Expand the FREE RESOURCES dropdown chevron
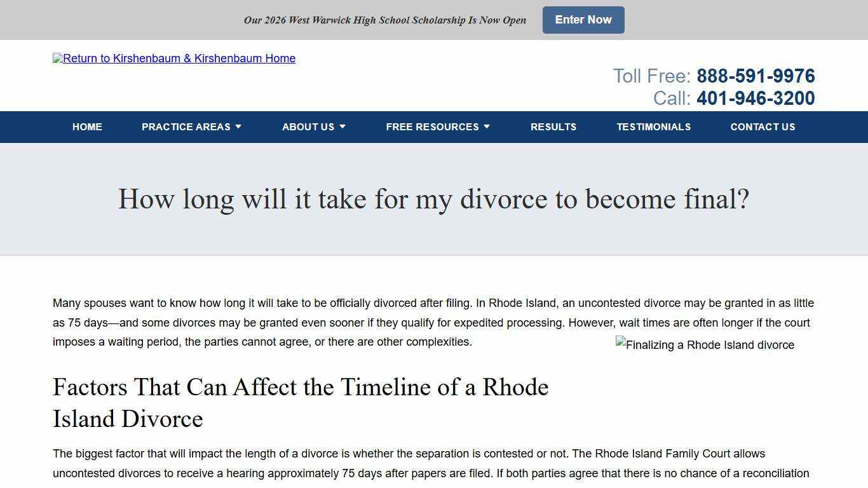Screen dimensions: 868x488 click(486, 126)
